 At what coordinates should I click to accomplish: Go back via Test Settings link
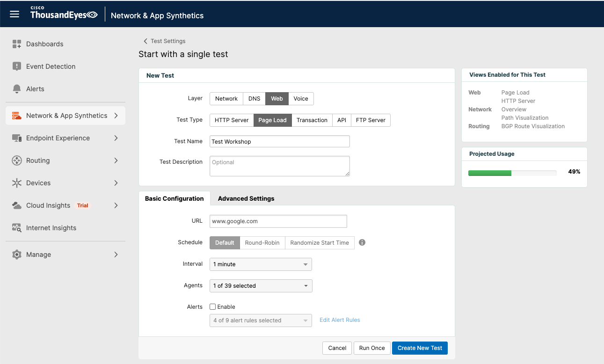(168, 41)
